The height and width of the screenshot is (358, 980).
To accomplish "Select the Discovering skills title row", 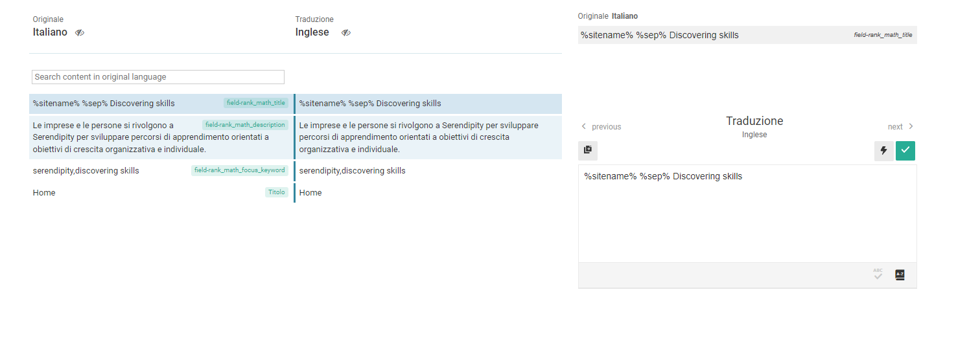I will point(295,104).
